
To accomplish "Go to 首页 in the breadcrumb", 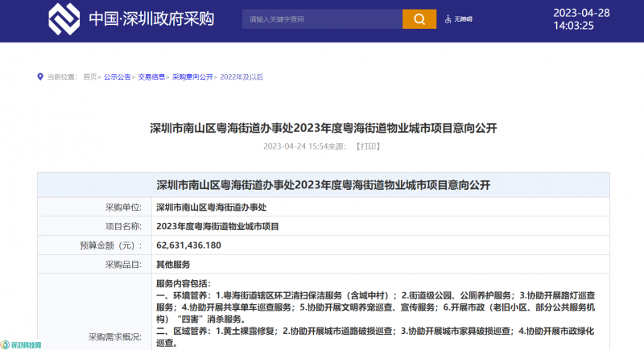I will coord(90,77).
